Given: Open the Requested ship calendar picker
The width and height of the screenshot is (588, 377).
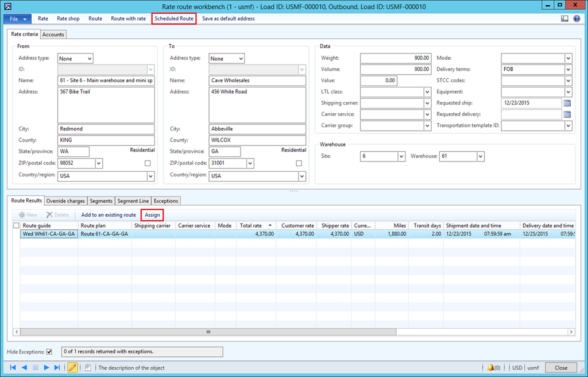Looking at the screenshot, I should 567,103.
